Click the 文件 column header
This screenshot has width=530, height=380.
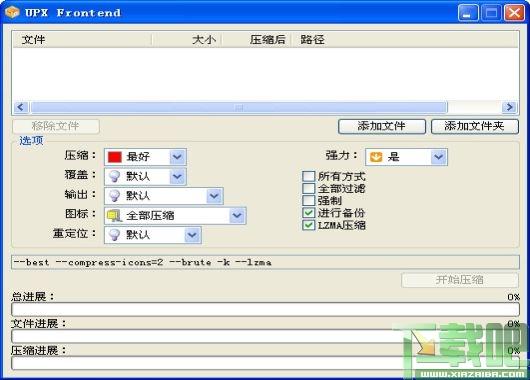tap(82, 40)
